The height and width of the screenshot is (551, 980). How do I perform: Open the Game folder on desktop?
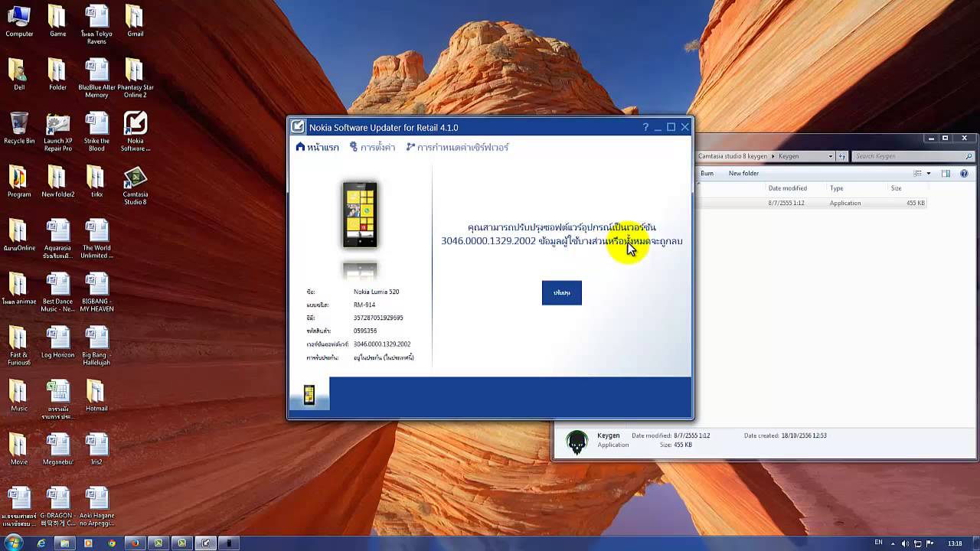(57, 21)
